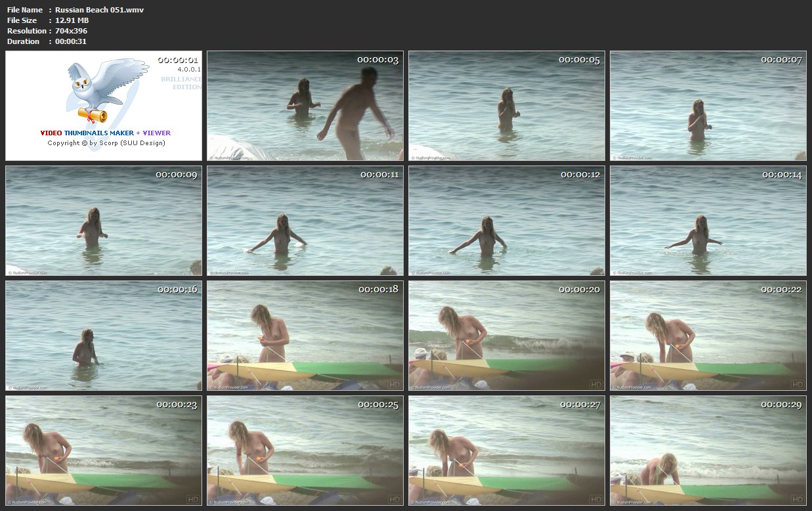The height and width of the screenshot is (511, 812).
Task: Select the thumbnail at timestamp 00:00:07
Action: (708, 106)
